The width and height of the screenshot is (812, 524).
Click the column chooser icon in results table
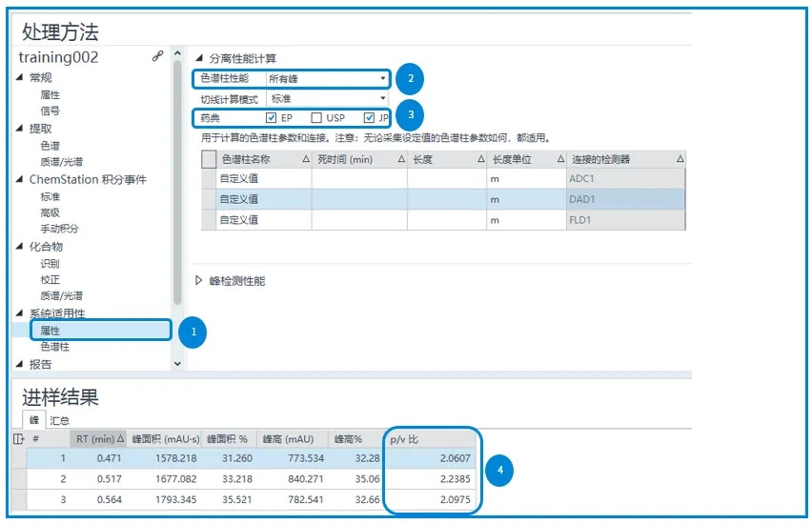[18, 439]
